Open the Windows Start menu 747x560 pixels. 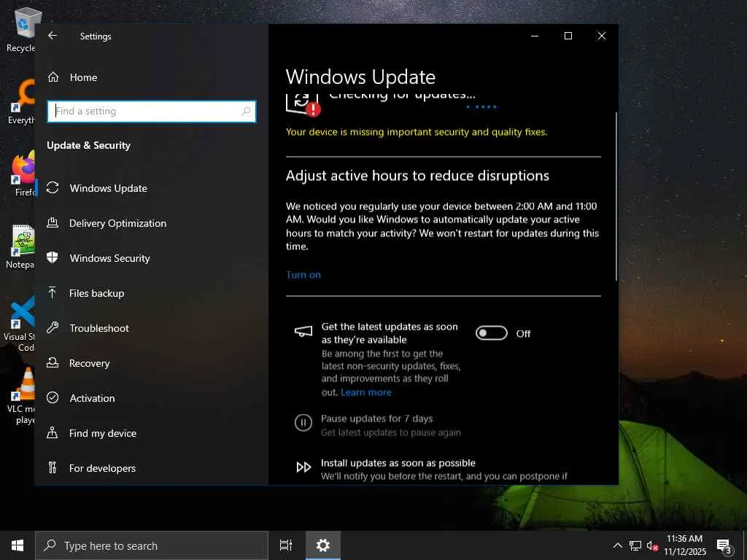18,545
